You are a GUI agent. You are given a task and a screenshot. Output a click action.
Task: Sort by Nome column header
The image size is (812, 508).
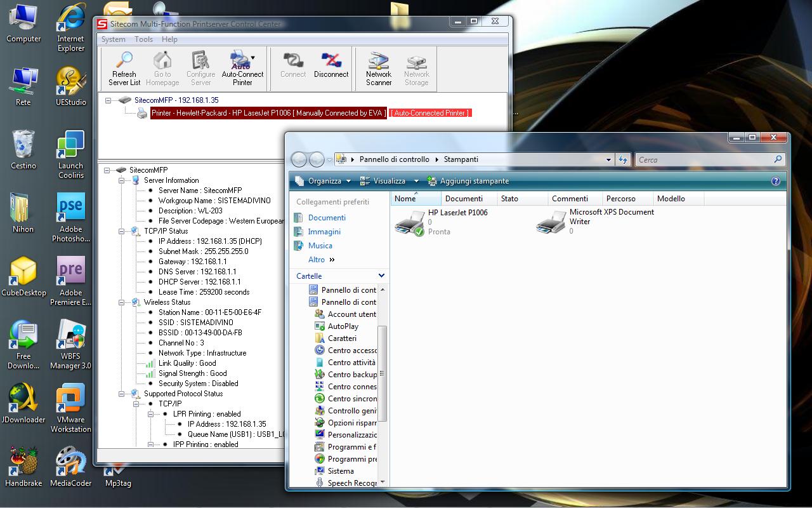pyautogui.click(x=416, y=199)
